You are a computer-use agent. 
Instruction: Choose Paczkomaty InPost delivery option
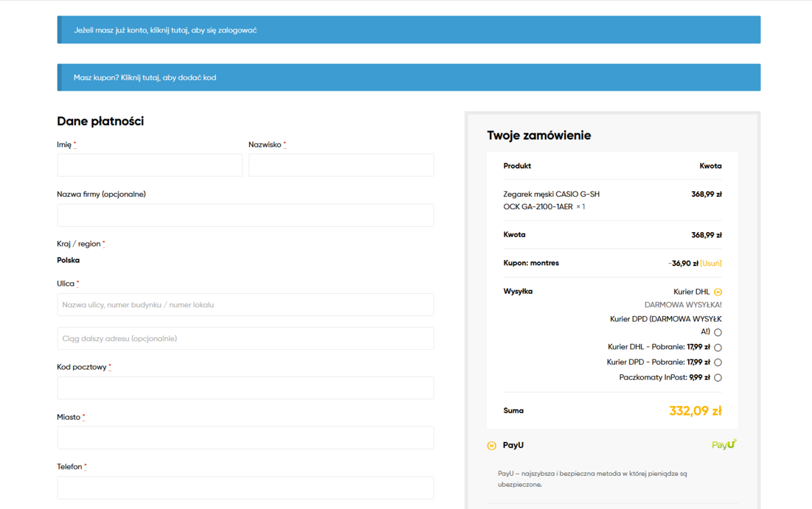coord(718,378)
